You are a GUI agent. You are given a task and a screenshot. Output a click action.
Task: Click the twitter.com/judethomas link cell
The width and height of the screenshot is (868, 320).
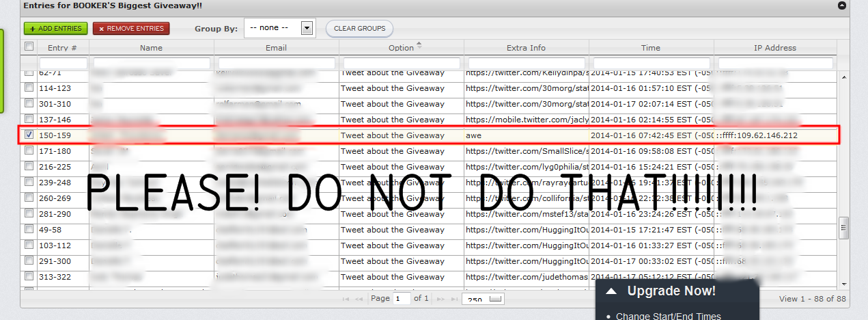(x=527, y=276)
